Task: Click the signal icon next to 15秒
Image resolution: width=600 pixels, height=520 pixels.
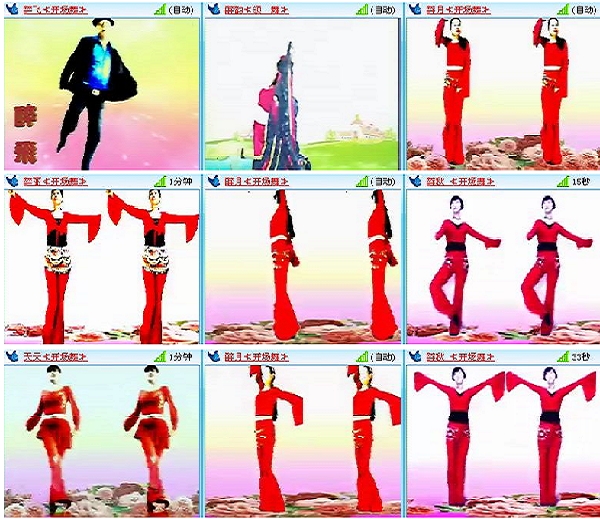Action: point(562,181)
